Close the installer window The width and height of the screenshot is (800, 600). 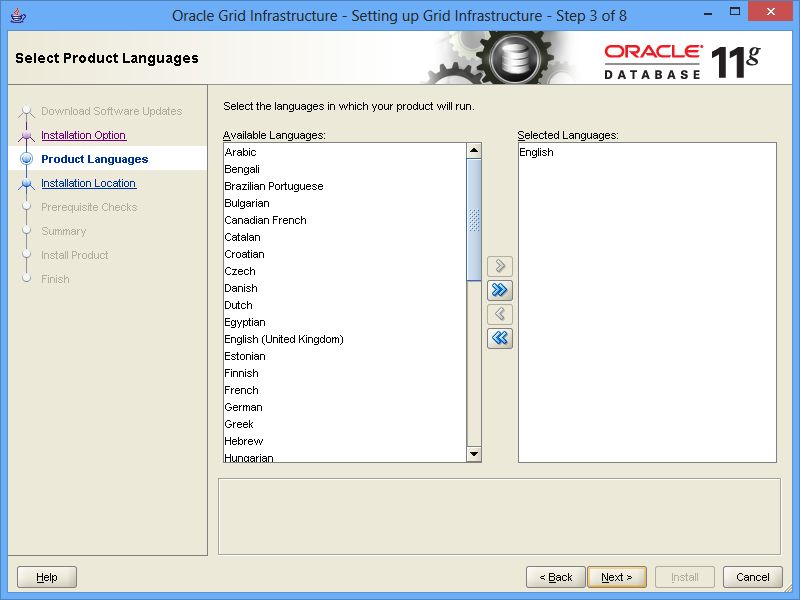click(770, 11)
